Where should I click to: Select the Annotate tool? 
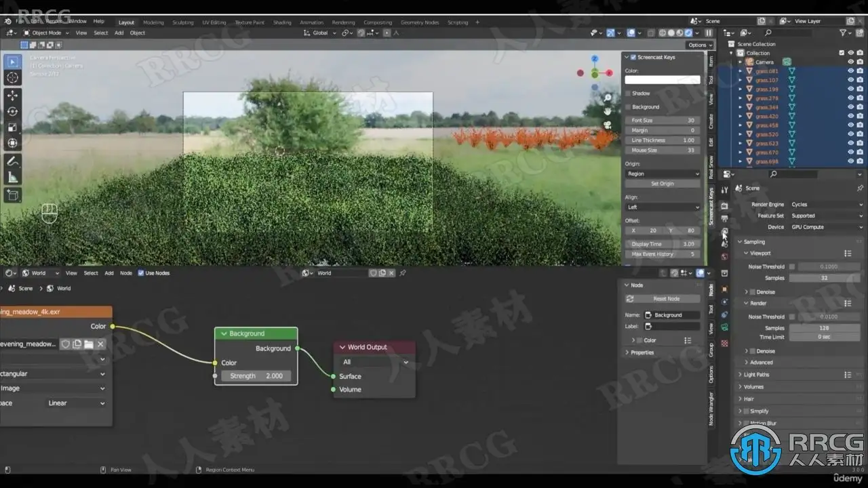12,161
